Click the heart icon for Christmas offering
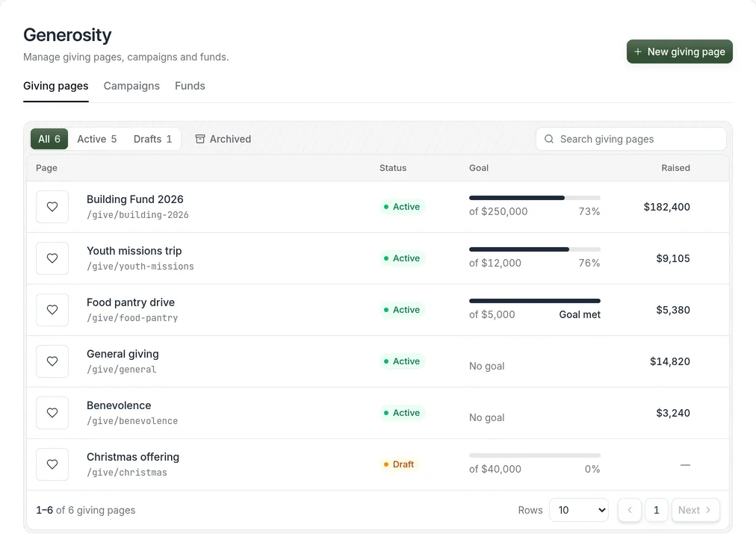756x557 pixels. (52, 464)
